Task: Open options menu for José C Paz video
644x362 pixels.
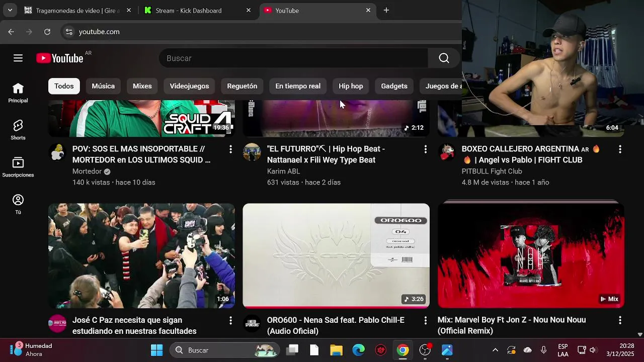Action: (230, 320)
